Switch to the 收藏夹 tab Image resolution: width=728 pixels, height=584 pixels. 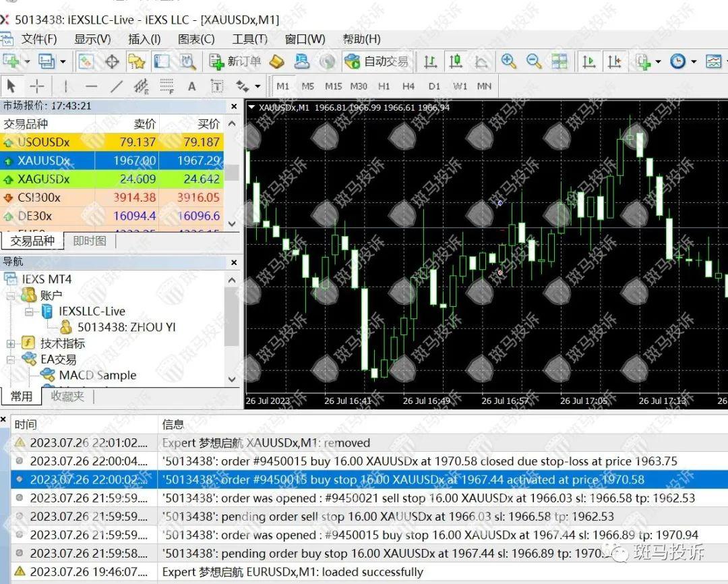68,396
